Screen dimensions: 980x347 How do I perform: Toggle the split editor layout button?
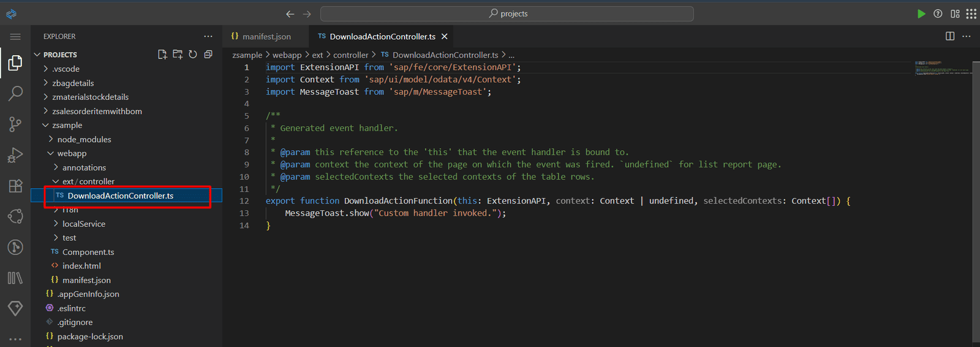pos(950,36)
